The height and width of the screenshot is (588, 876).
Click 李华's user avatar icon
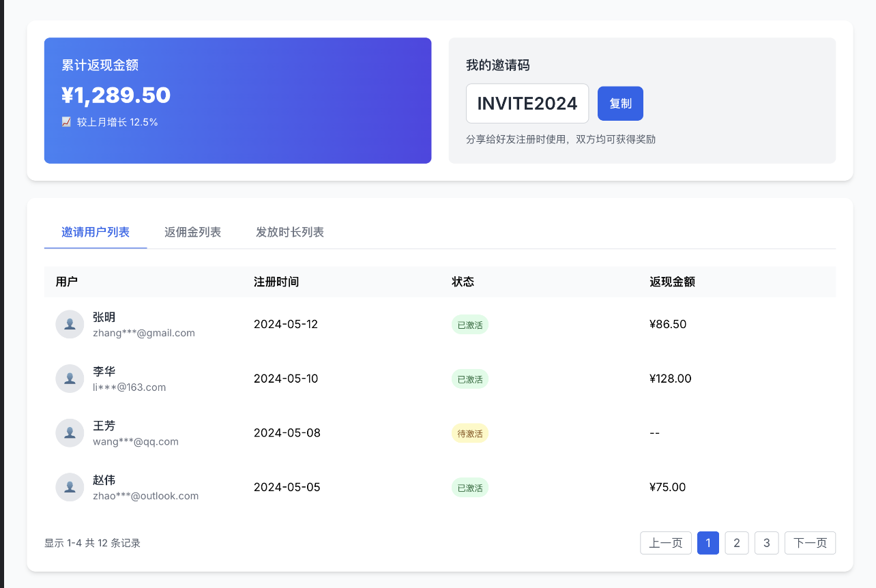click(x=70, y=378)
